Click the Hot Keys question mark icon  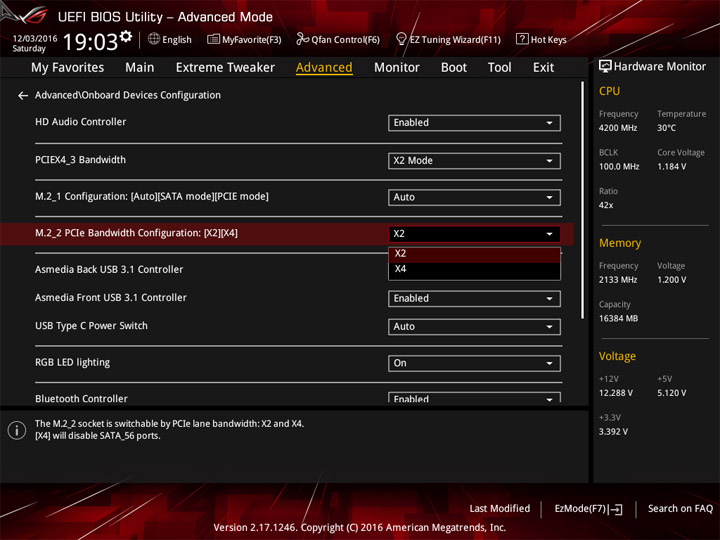522,39
